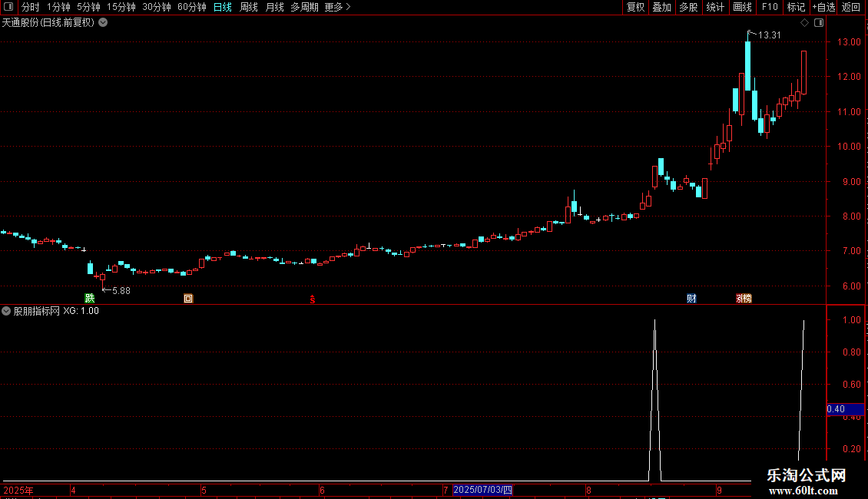Click the 0.40 value tag on indicator axis
Viewport: 868px width, 499px height.
coord(845,409)
